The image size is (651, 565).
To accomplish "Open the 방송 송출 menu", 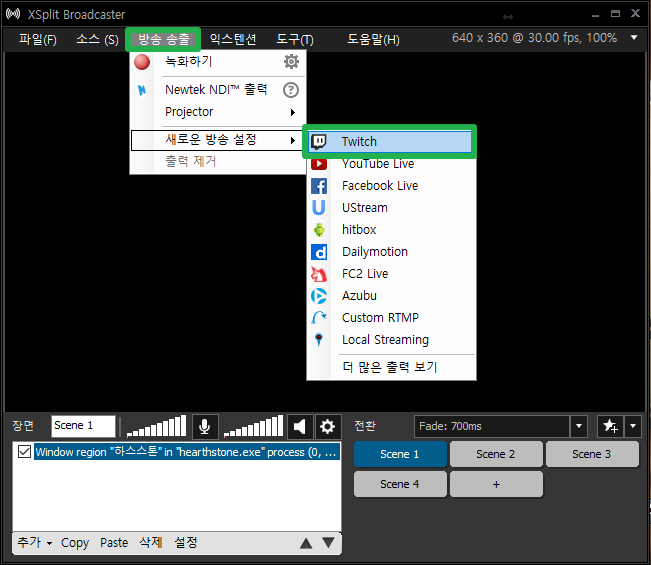I will (163, 39).
